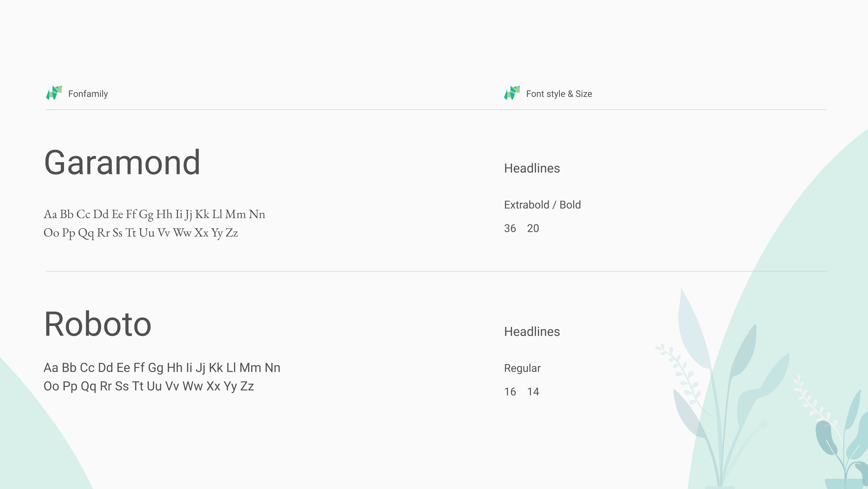The image size is (868, 489).
Task: Click Headlines label in the Roboto row
Action: coord(532,332)
